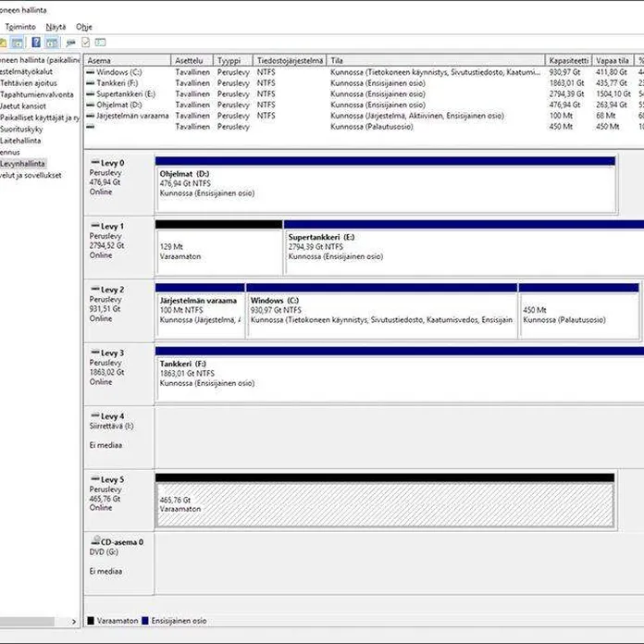This screenshot has width=644, height=644.
Task: Click the Tiedostojärjestelmä column header
Action: 290,60
